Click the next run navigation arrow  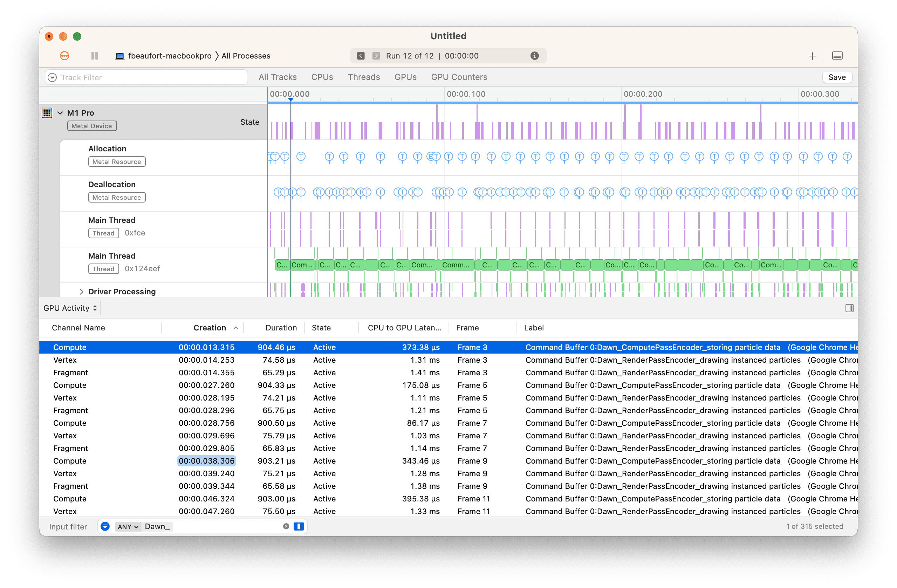[375, 56]
